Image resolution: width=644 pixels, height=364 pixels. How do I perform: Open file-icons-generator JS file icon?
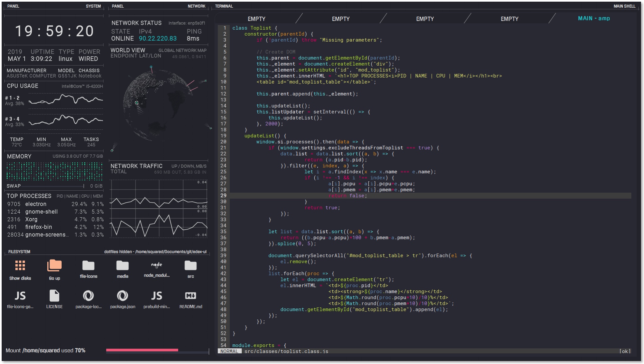click(20, 296)
